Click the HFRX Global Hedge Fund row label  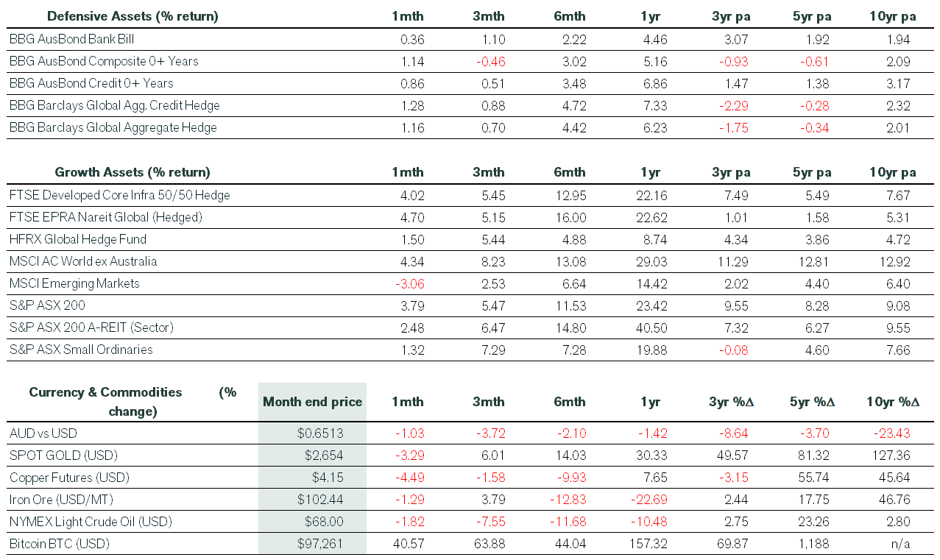pos(78,239)
